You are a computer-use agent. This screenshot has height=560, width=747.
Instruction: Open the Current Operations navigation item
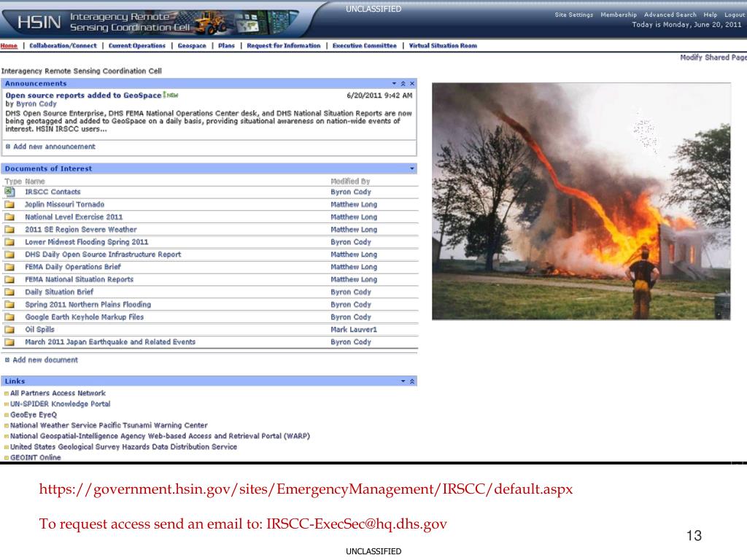coord(137,46)
